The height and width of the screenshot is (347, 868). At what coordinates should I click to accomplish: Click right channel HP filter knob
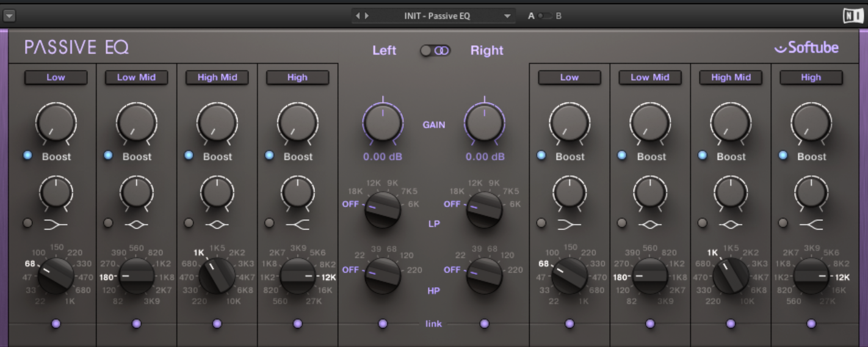[485, 275]
